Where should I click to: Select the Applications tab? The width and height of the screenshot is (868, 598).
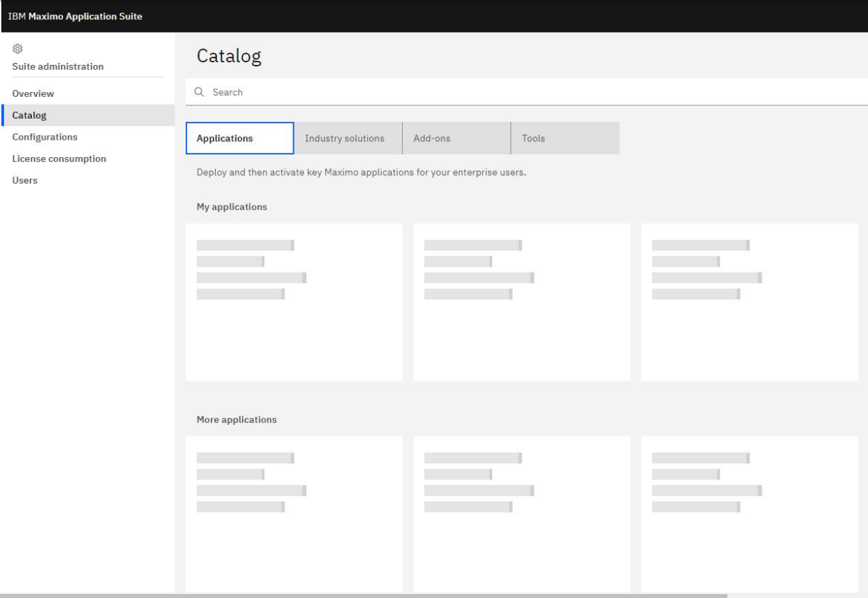click(x=239, y=139)
